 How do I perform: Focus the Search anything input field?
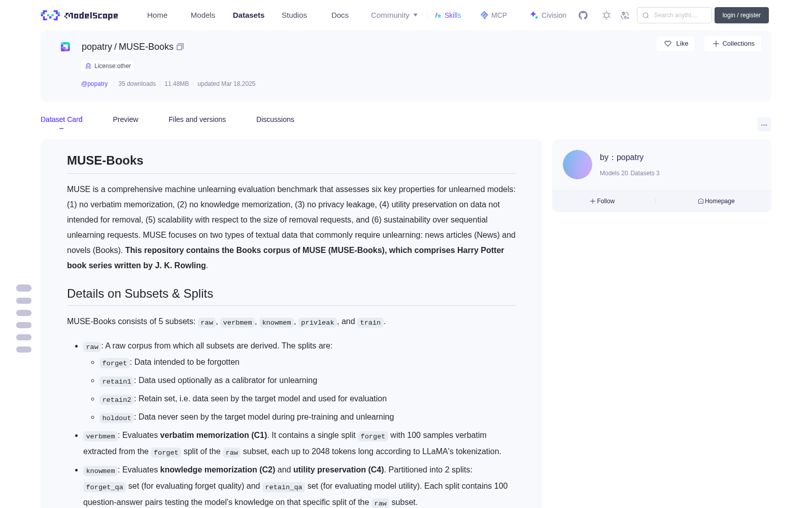674,15
